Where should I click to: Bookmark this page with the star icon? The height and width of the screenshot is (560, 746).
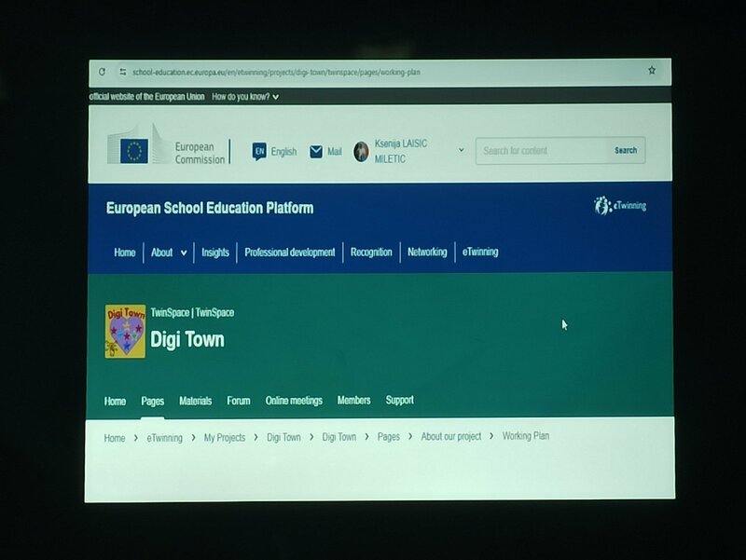652,71
